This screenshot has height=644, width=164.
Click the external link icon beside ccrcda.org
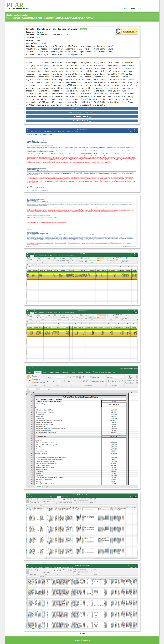[45, 32]
